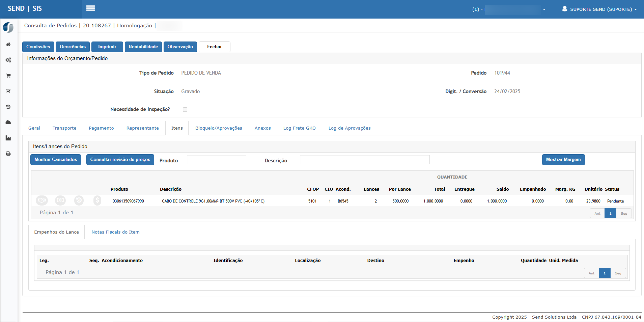Click the settings gears sidebar icon

click(8, 60)
